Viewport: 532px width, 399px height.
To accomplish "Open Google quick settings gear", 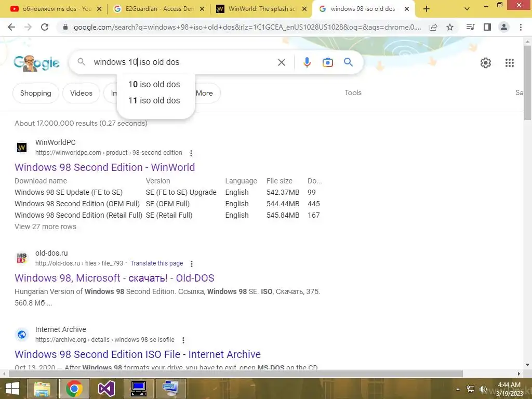I will pyautogui.click(x=486, y=63).
